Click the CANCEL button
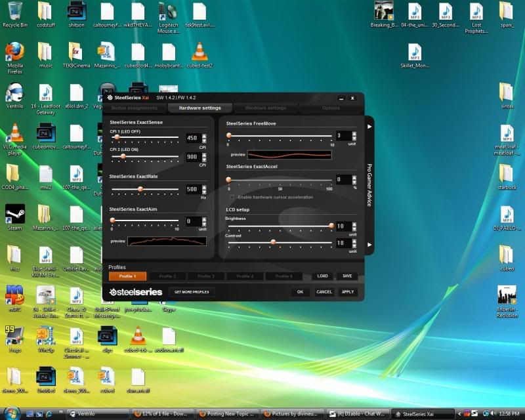Viewport: 525px width, 420px height. click(324, 292)
